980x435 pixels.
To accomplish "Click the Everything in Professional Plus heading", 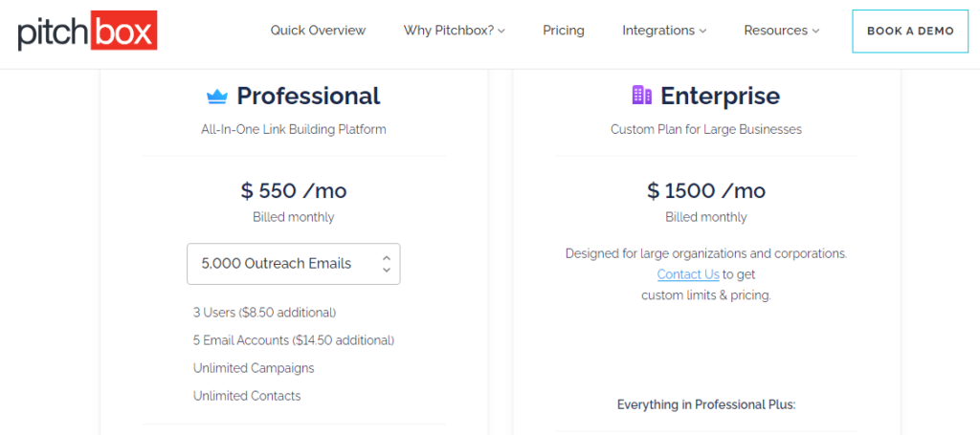I will click(x=706, y=405).
